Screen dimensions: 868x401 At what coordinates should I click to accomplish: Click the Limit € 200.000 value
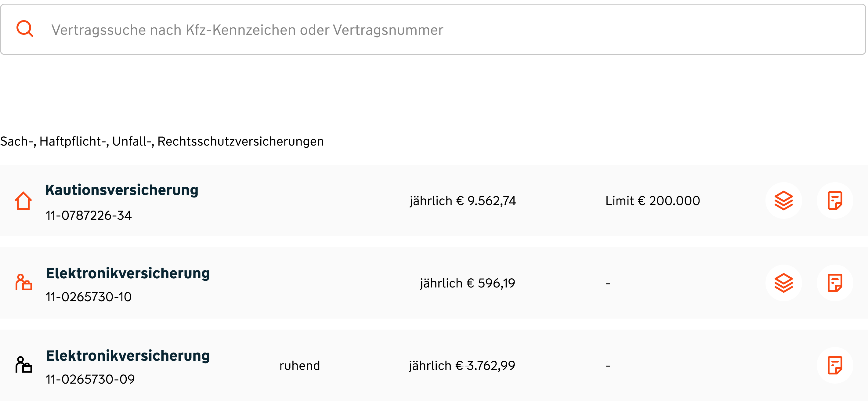tap(653, 201)
